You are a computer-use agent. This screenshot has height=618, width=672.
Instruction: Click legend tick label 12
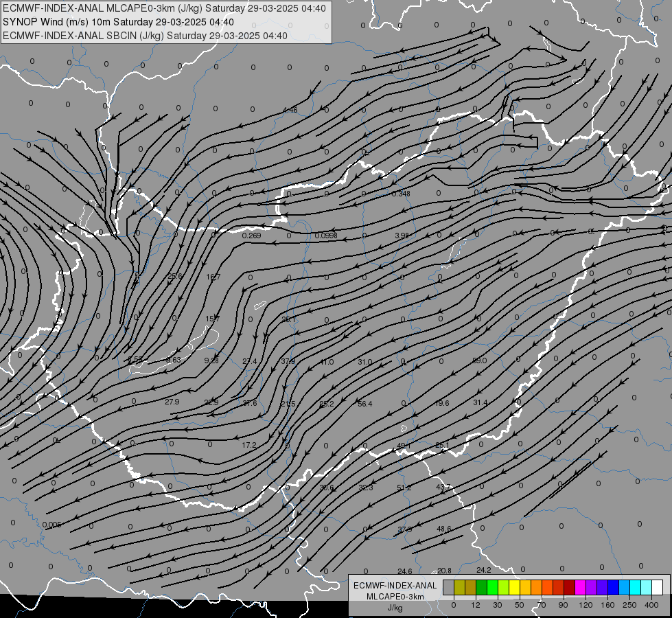475,605
